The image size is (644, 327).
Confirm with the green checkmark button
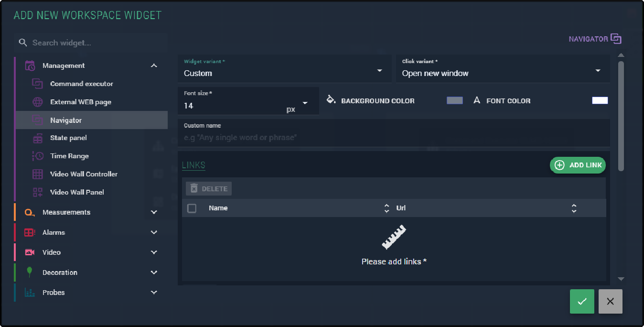582,301
